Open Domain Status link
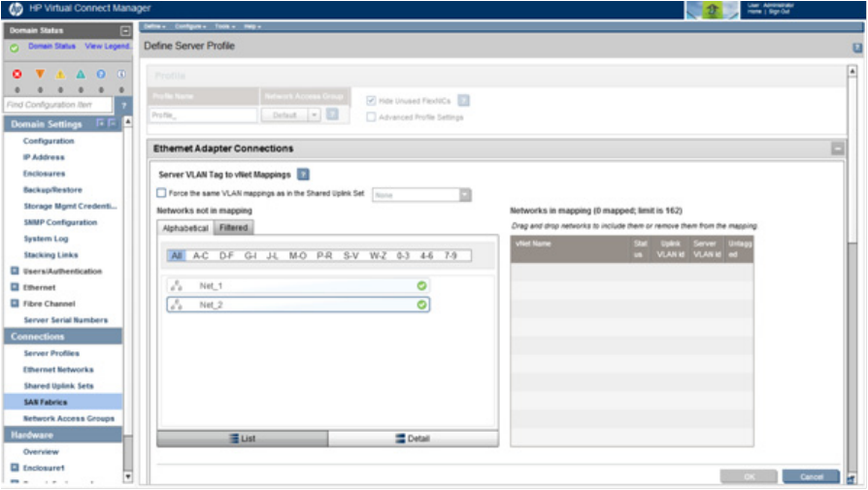Image resolution: width=868 pixels, height=490 pixels. click(x=52, y=47)
